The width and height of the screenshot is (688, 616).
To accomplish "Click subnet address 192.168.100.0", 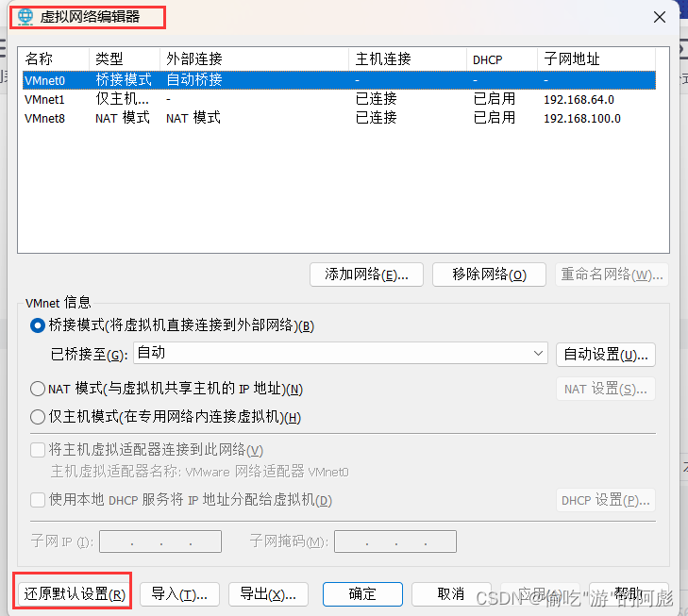I will pos(582,119).
